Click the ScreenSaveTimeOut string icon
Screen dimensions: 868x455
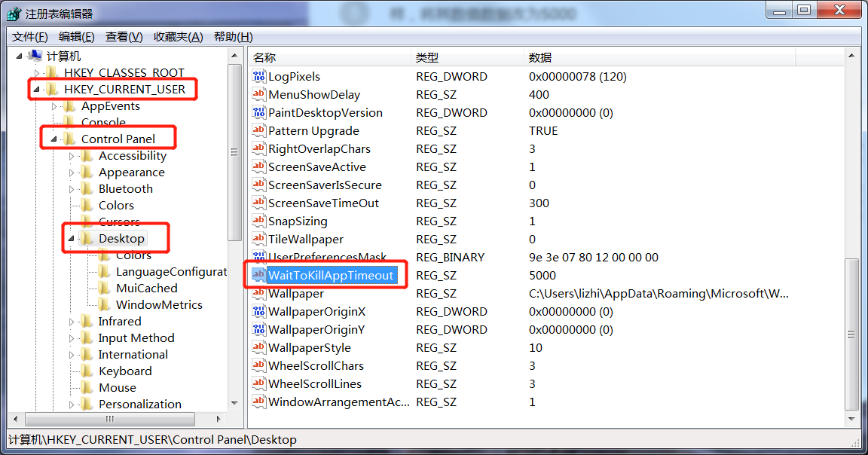tap(258, 203)
